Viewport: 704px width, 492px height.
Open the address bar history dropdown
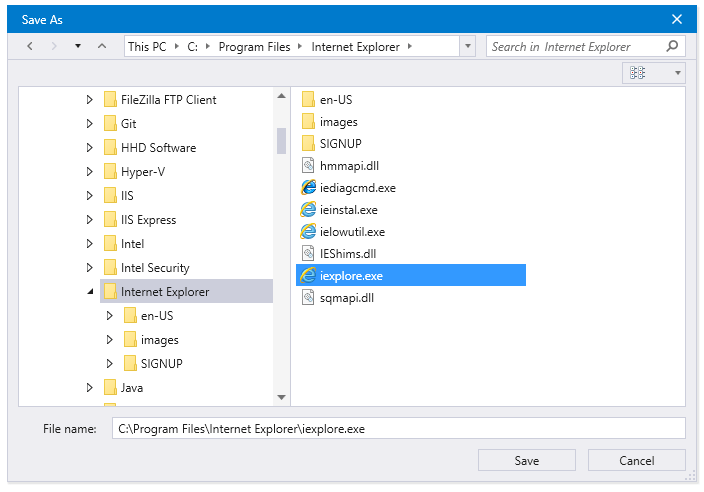click(x=468, y=46)
